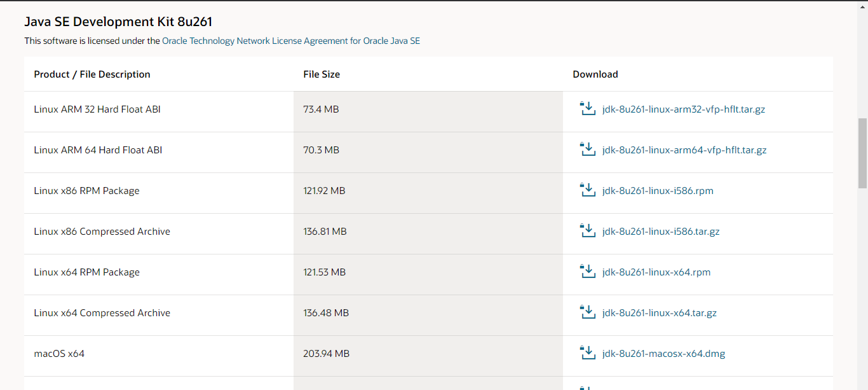Select macOS x64 description text
The width and height of the screenshot is (868, 390).
pos(59,354)
